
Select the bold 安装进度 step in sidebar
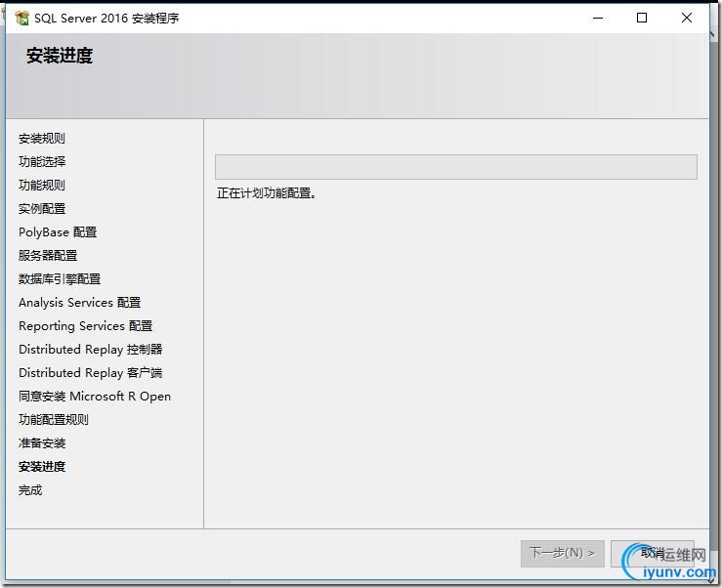(42, 467)
